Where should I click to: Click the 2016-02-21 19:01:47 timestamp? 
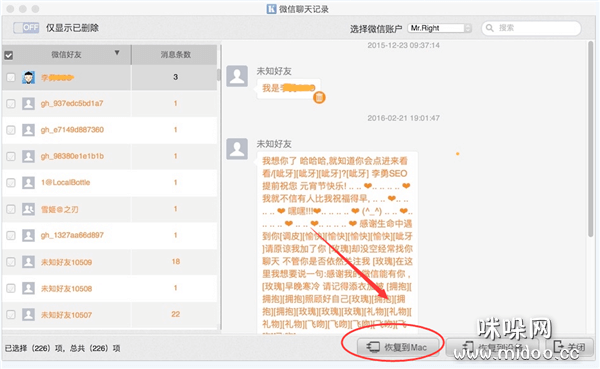point(403,118)
